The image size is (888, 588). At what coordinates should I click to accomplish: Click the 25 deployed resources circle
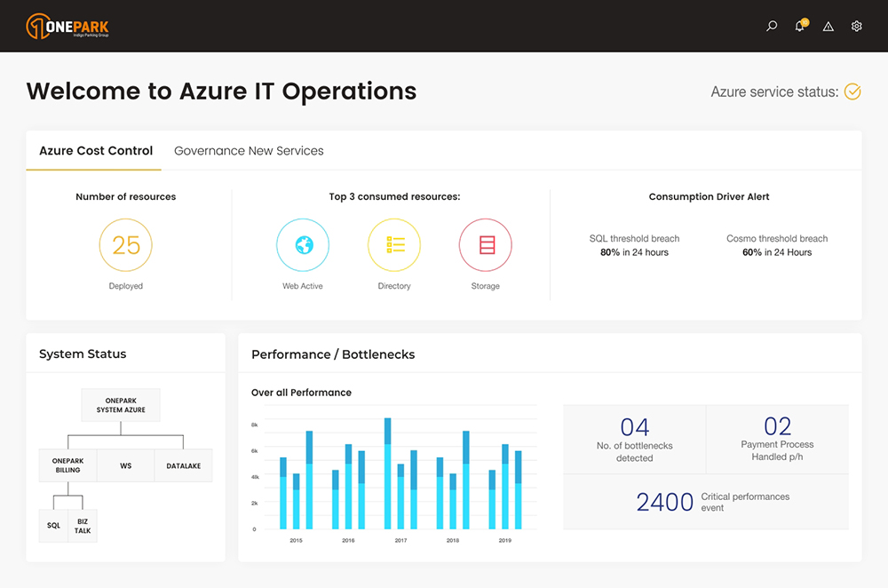125,245
